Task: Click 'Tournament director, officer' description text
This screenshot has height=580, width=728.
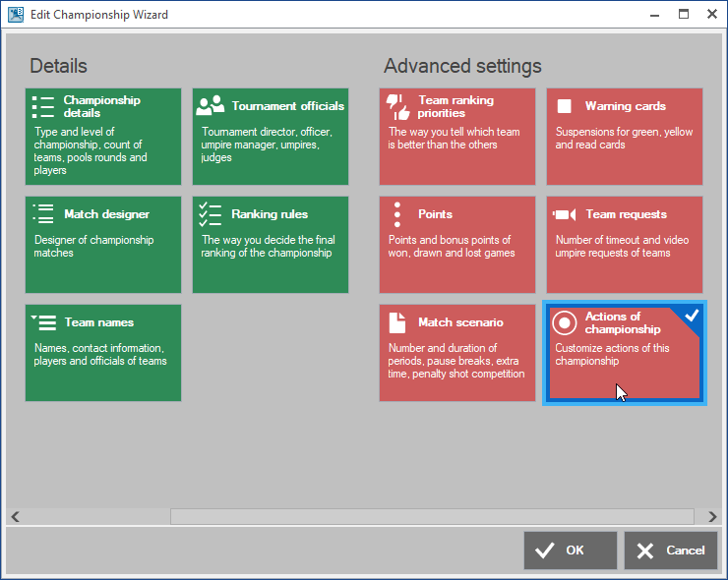Action: [267, 145]
